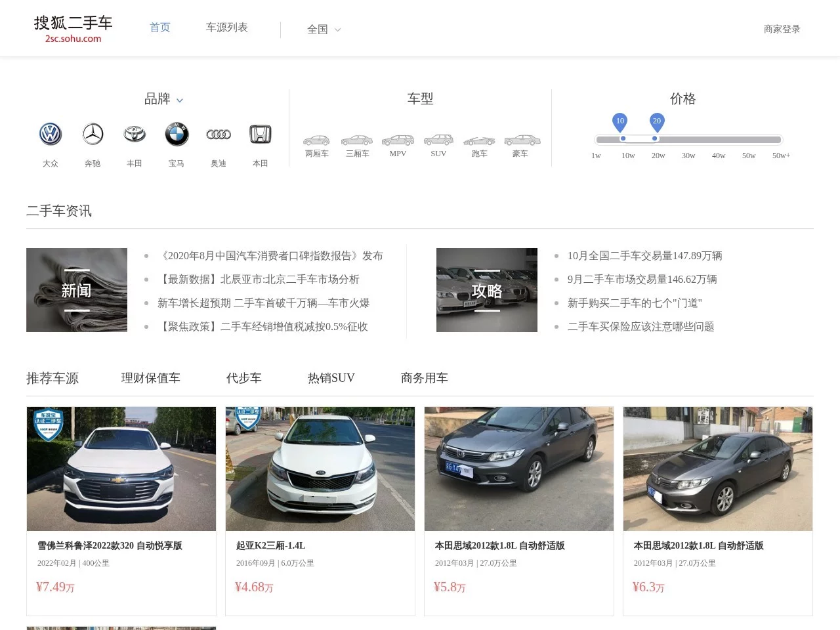This screenshot has width=840, height=630.
Task: Click the 商家登录 link
Action: (x=782, y=29)
